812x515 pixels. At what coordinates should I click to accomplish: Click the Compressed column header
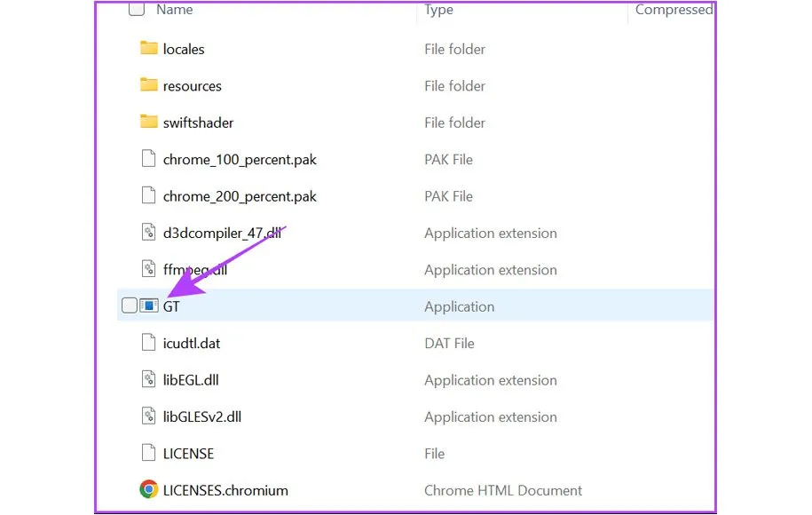click(674, 10)
